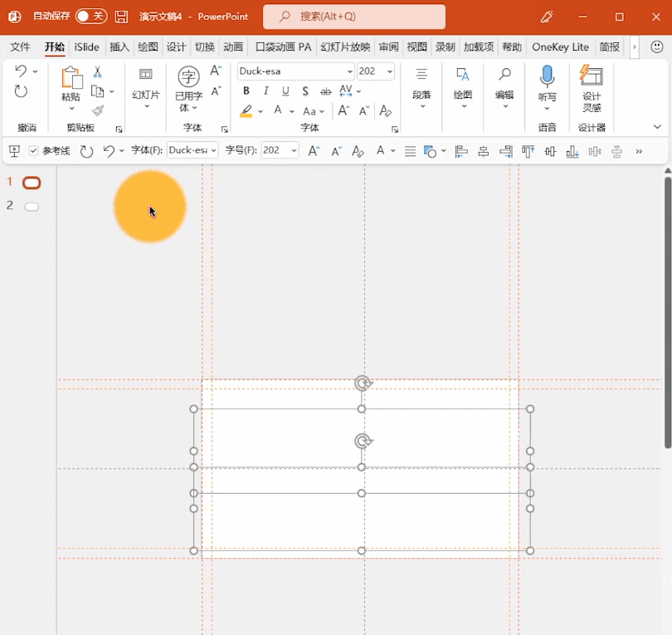This screenshot has height=635, width=672.
Task: Click the Format Painter brush icon
Action: (98, 110)
